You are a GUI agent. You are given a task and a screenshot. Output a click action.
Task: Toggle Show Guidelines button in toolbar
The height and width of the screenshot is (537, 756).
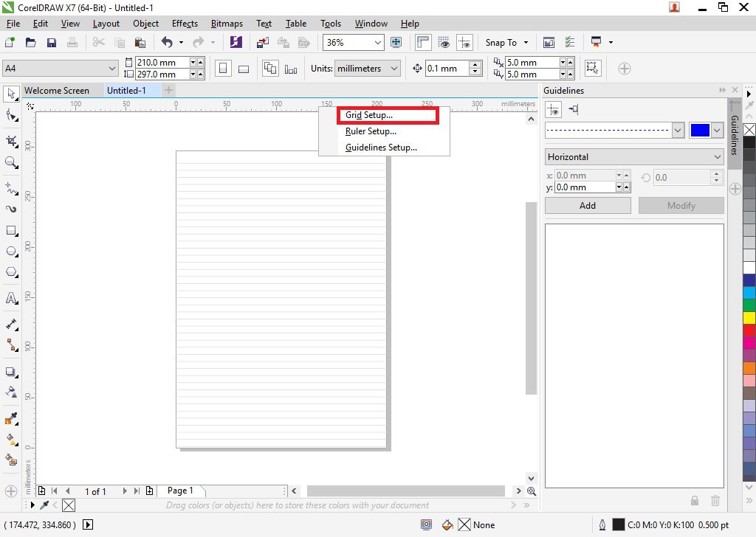click(x=465, y=42)
